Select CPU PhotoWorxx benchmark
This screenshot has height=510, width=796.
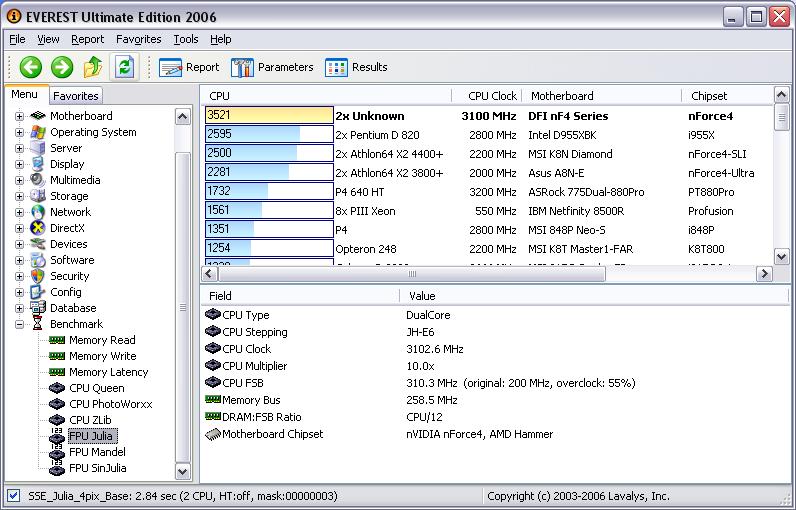(x=111, y=404)
